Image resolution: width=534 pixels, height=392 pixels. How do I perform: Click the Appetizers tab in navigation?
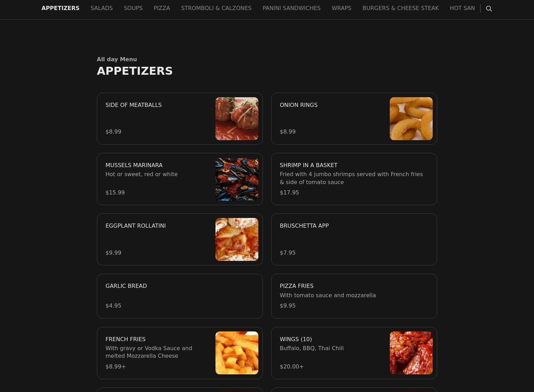coord(61,8)
